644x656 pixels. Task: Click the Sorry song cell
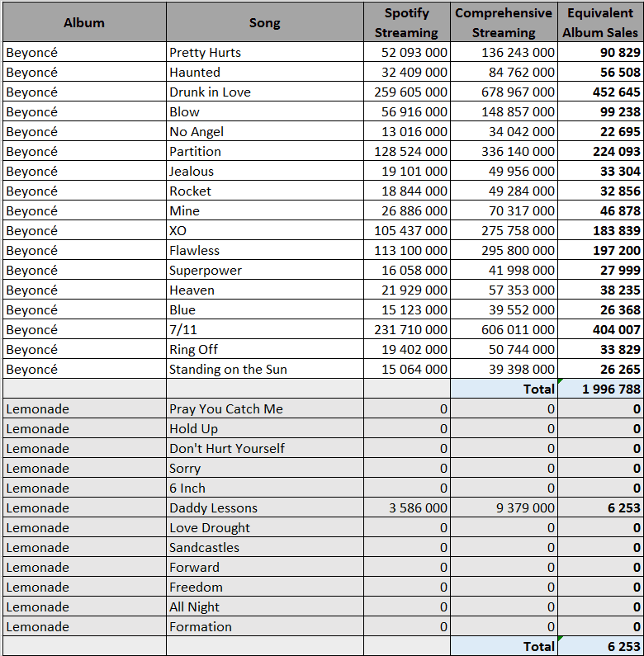point(265,468)
